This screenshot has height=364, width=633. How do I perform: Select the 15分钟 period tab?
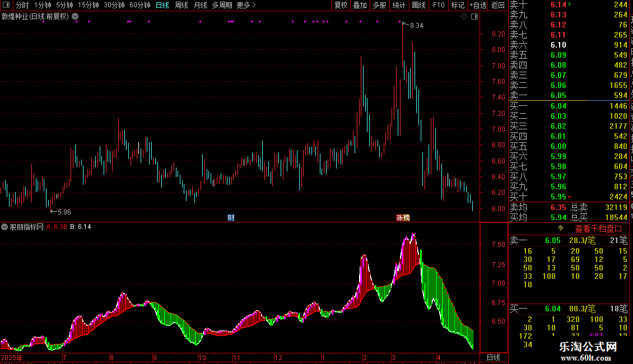point(88,5)
